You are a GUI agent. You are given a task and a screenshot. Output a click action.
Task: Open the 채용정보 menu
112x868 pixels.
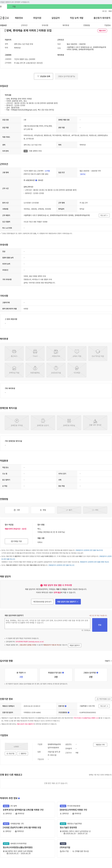[19, 18]
